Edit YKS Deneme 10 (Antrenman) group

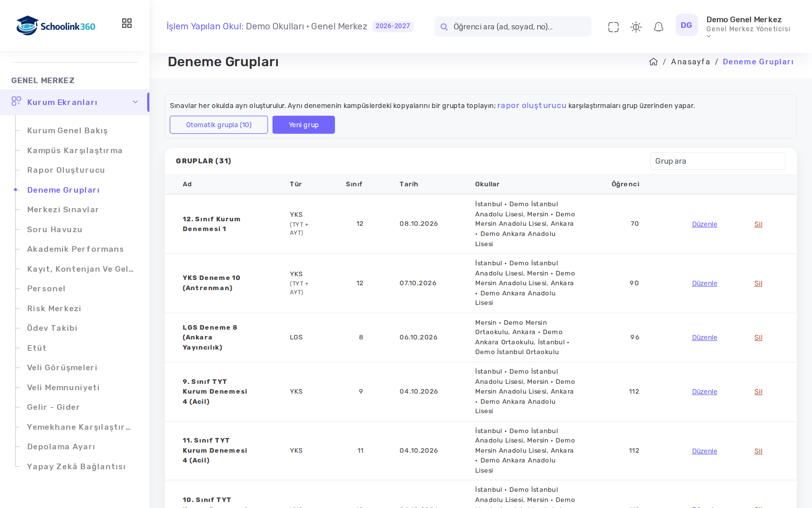pyautogui.click(x=704, y=283)
